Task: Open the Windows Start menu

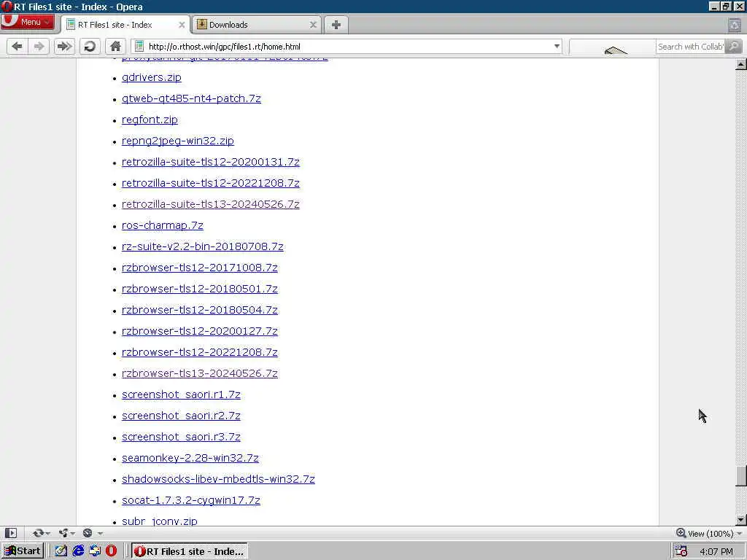Action: (x=23, y=551)
